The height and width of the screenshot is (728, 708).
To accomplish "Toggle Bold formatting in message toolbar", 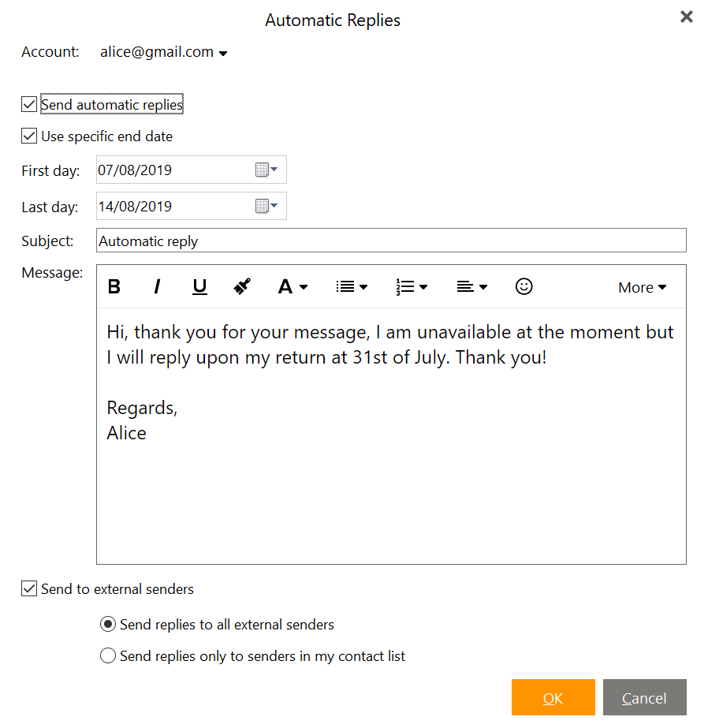I will coord(114,287).
